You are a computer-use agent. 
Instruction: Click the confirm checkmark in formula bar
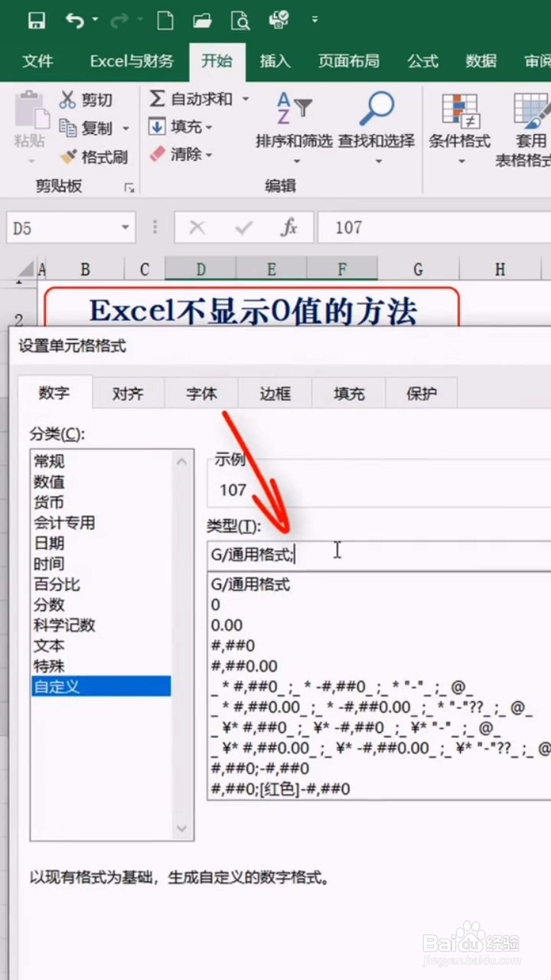point(244,227)
